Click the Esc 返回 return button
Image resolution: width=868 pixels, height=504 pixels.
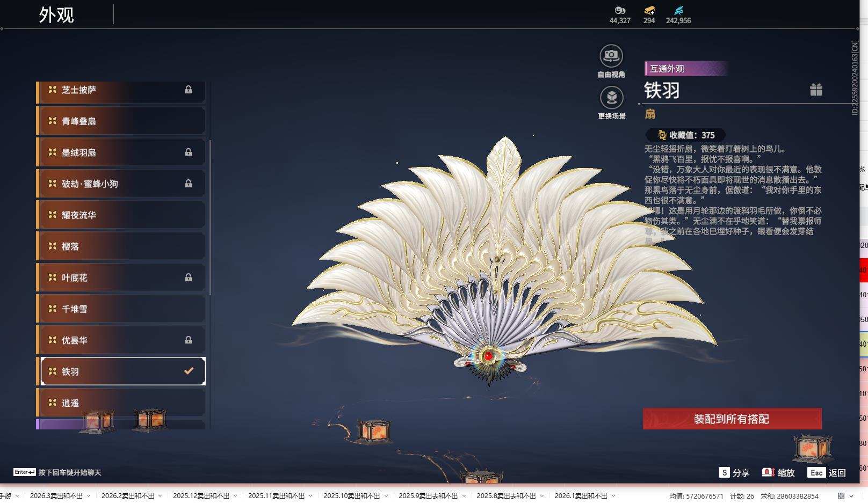point(818,473)
